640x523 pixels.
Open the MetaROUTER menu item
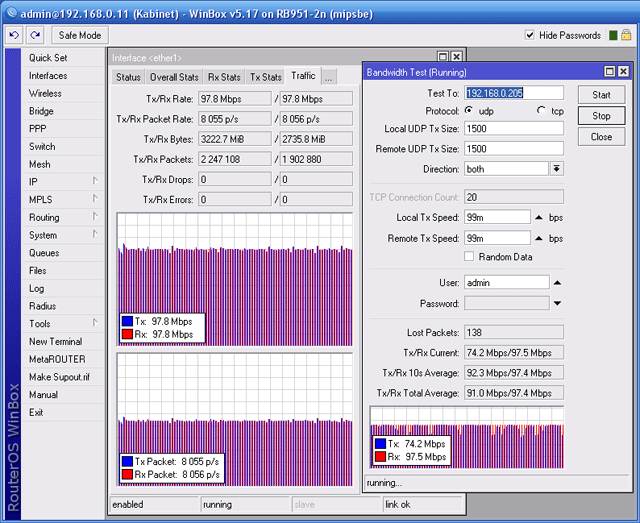point(63,359)
